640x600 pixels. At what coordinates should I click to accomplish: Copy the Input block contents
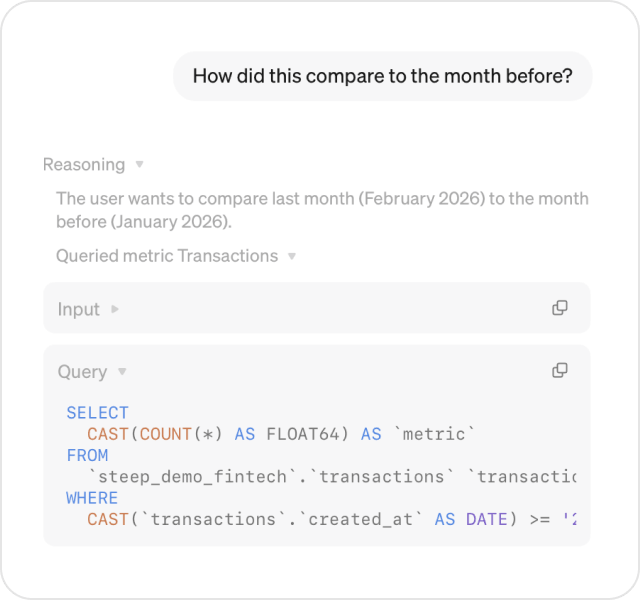[x=560, y=308]
